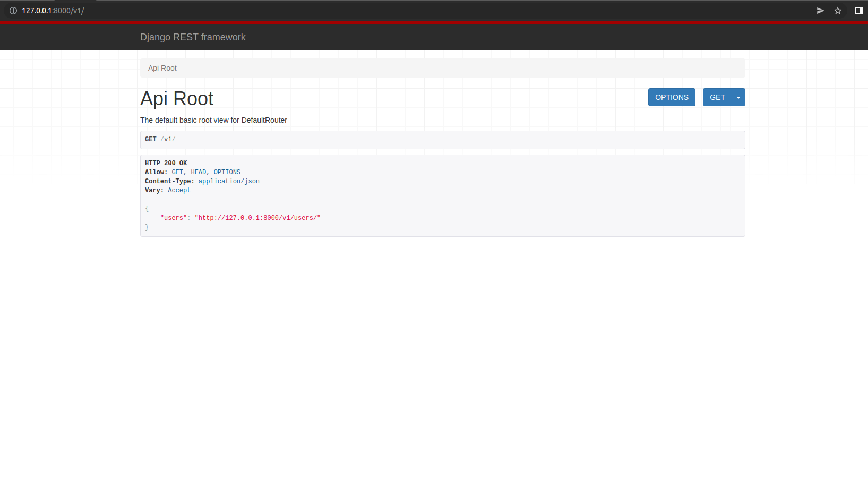Open the side panel icon at top right
Image resolution: width=868 pixels, height=478 pixels.
(858, 10)
